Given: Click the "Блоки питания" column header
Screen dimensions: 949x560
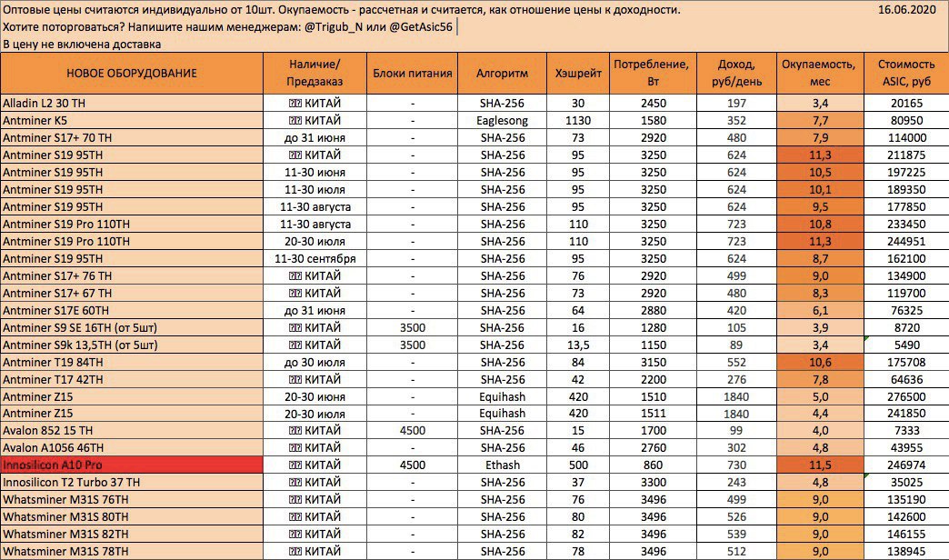Looking at the screenshot, I should 412,74.
